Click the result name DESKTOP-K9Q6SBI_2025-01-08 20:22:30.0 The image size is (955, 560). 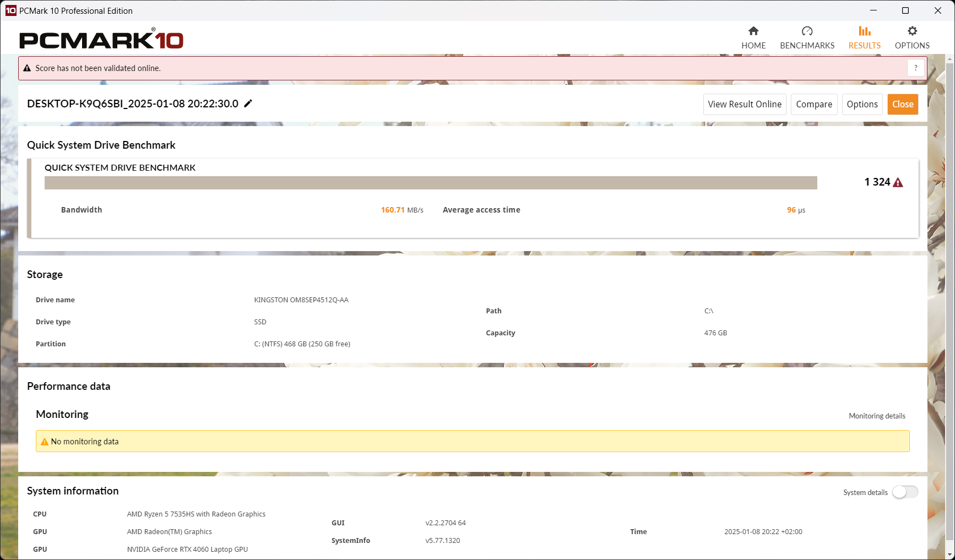tap(133, 104)
